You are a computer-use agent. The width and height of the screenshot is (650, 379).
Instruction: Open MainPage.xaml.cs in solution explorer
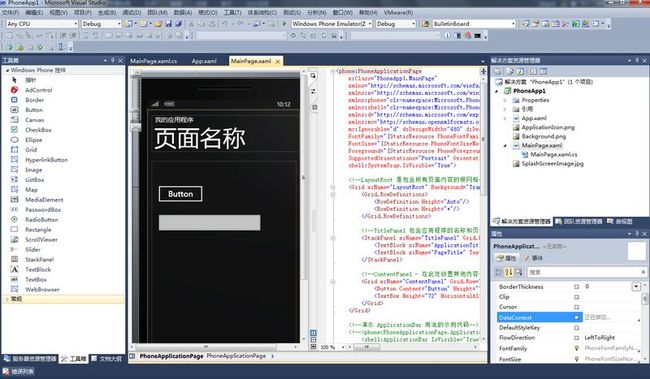tap(553, 154)
